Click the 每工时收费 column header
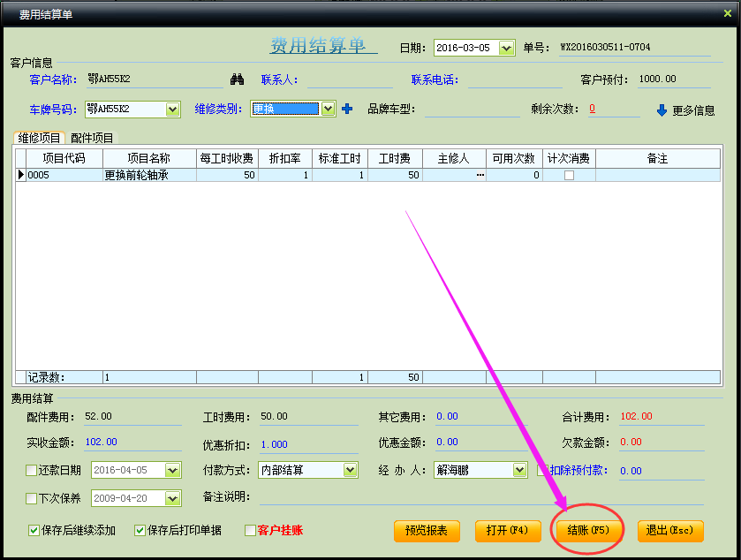Viewport: 741px width, 560px height. [227, 158]
